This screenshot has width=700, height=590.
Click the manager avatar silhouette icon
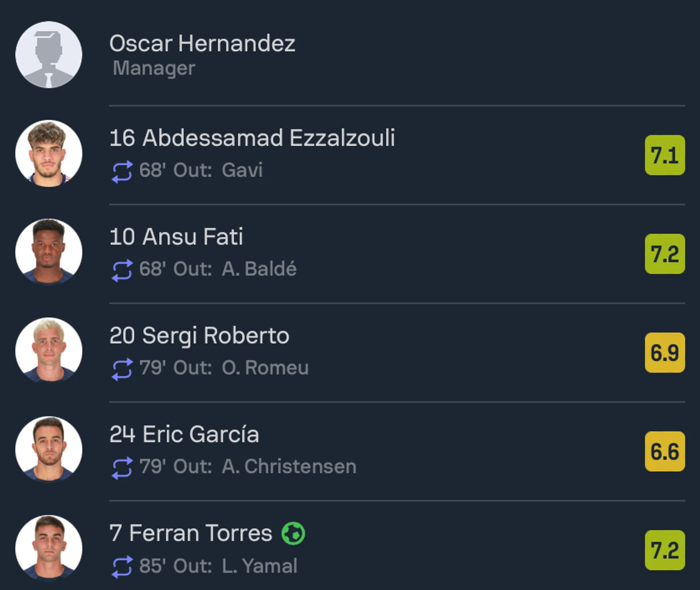coord(48,55)
